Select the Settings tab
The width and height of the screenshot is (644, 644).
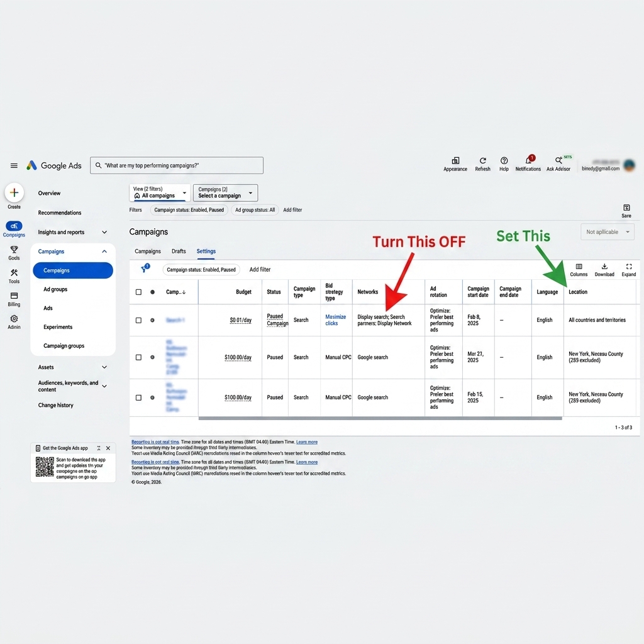coord(206,252)
